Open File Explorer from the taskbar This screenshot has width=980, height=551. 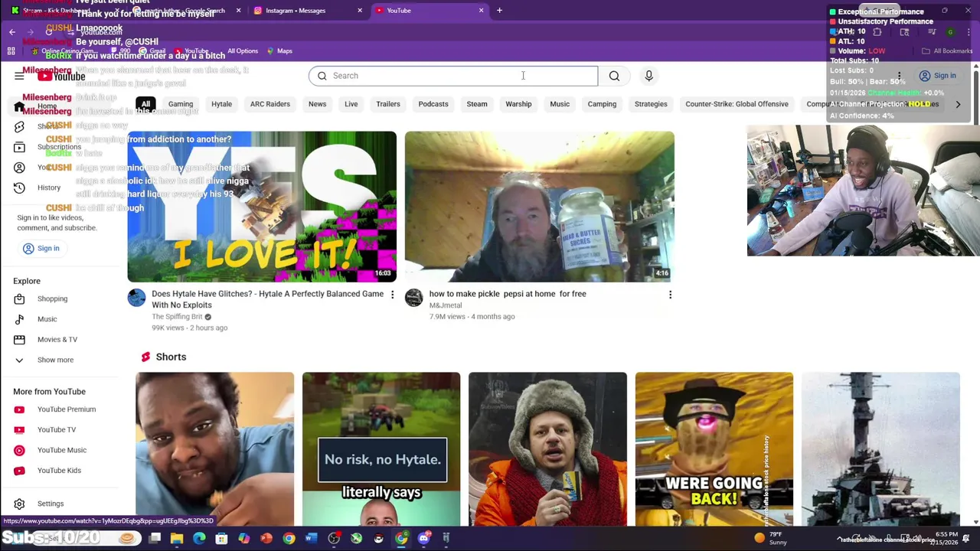click(177, 539)
